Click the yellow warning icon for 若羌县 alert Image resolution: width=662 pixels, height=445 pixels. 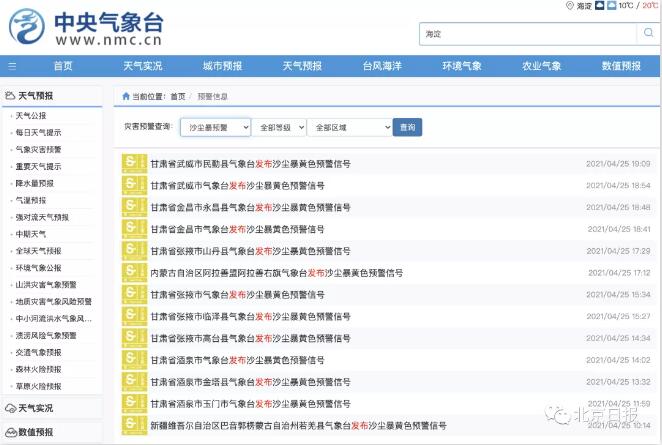tap(134, 424)
